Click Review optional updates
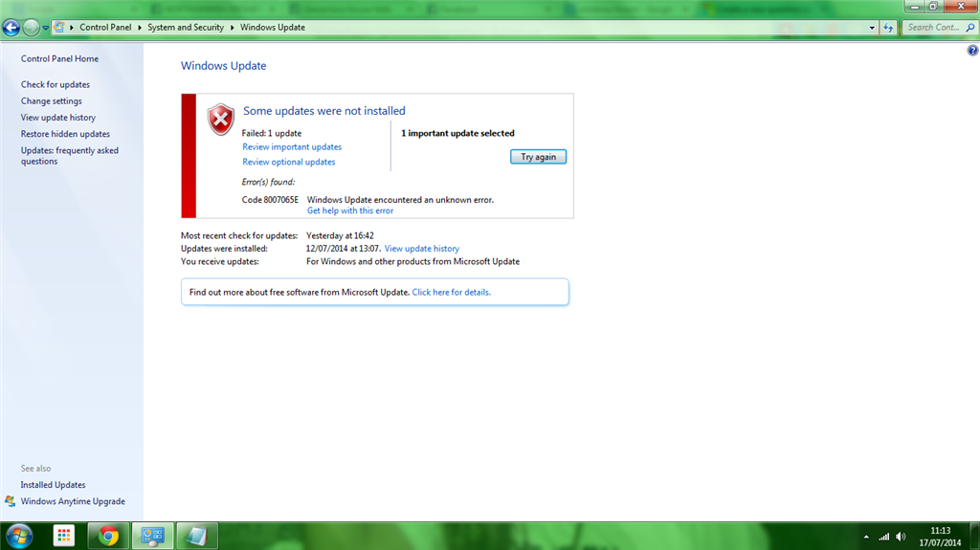The width and height of the screenshot is (980, 550). (x=289, y=162)
